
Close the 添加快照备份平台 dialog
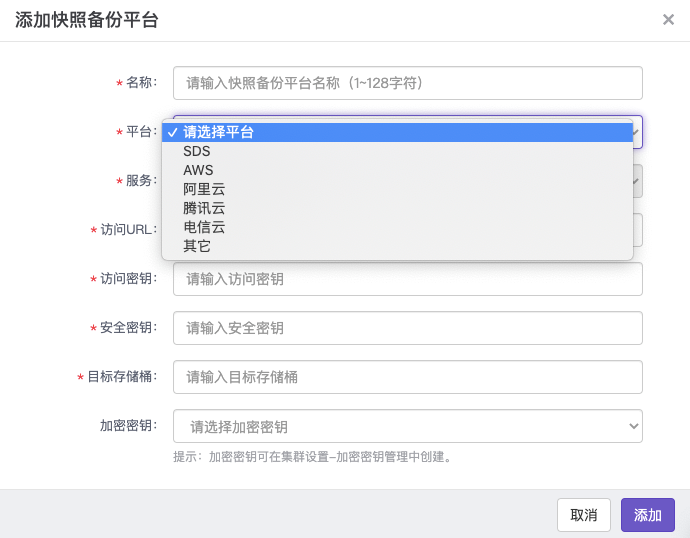[x=668, y=20]
